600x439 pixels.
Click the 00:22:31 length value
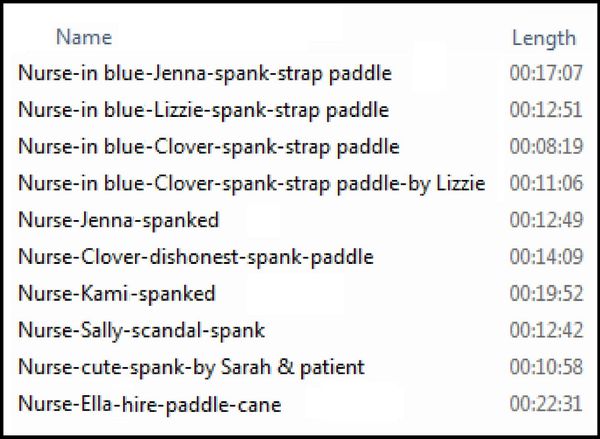coord(546,403)
